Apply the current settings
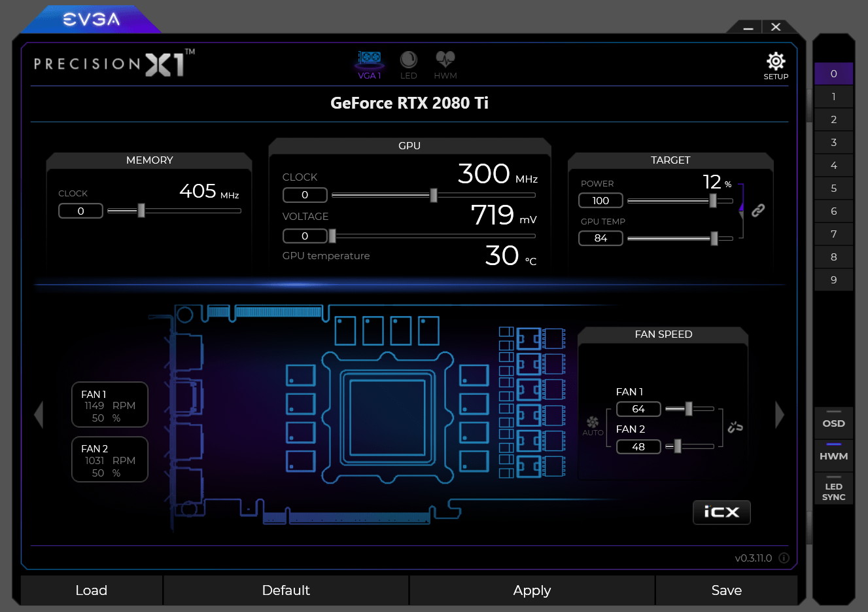 (x=532, y=590)
